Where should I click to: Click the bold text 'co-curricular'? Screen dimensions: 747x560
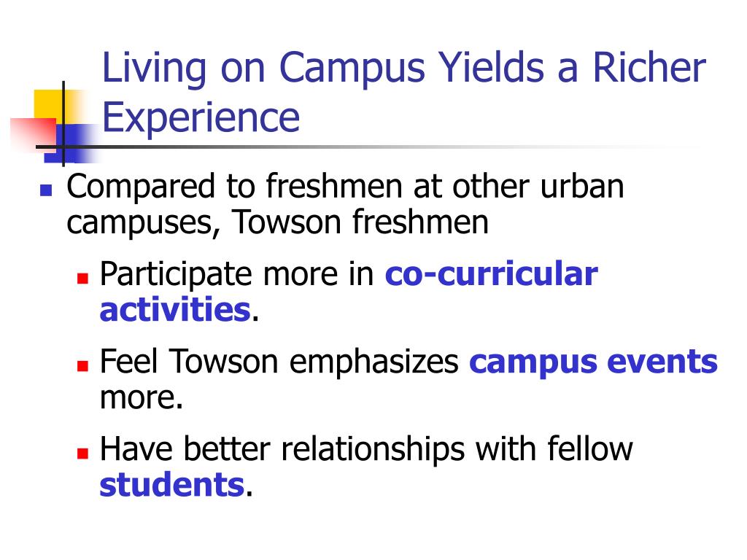(491, 274)
